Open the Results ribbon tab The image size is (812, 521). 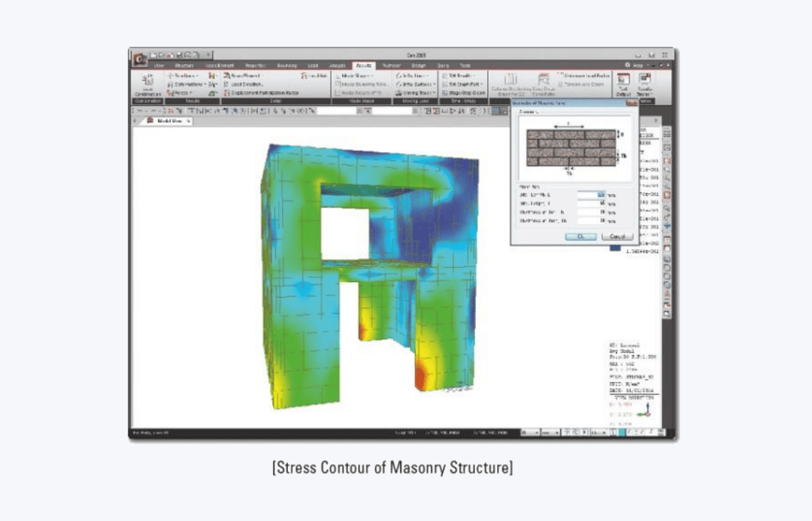364,65
